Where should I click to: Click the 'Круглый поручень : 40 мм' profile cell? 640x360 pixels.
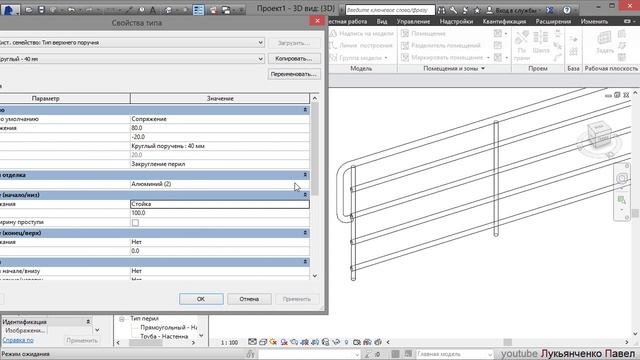pyautogui.click(x=220, y=146)
